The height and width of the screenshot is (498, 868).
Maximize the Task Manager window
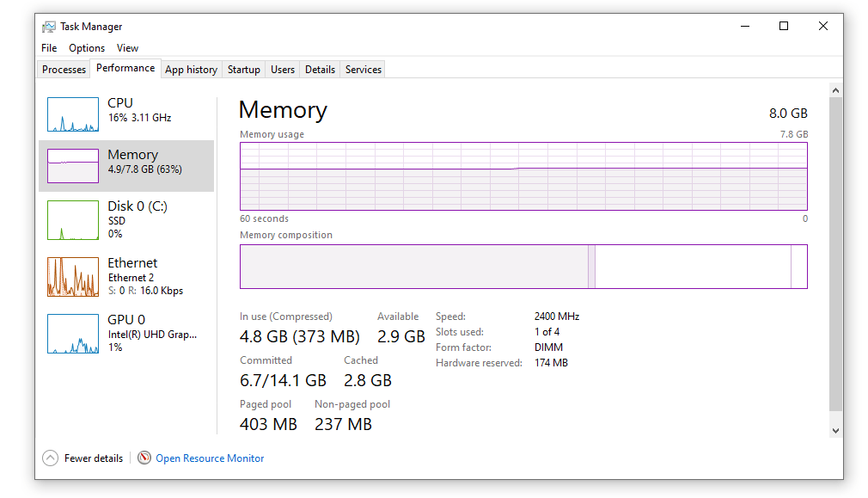784,26
